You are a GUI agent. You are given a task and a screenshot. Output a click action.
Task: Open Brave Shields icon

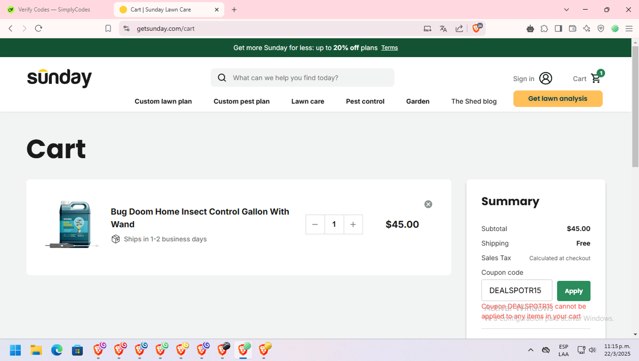tap(476, 28)
